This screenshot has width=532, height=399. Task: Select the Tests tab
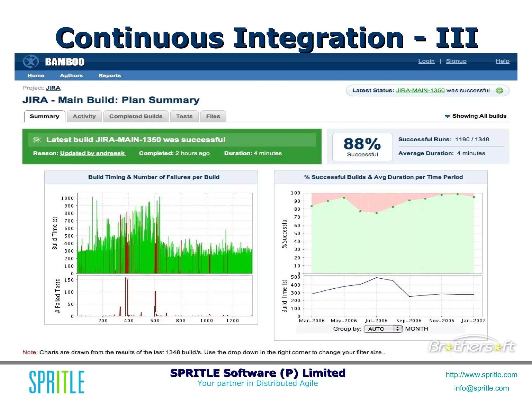184,116
